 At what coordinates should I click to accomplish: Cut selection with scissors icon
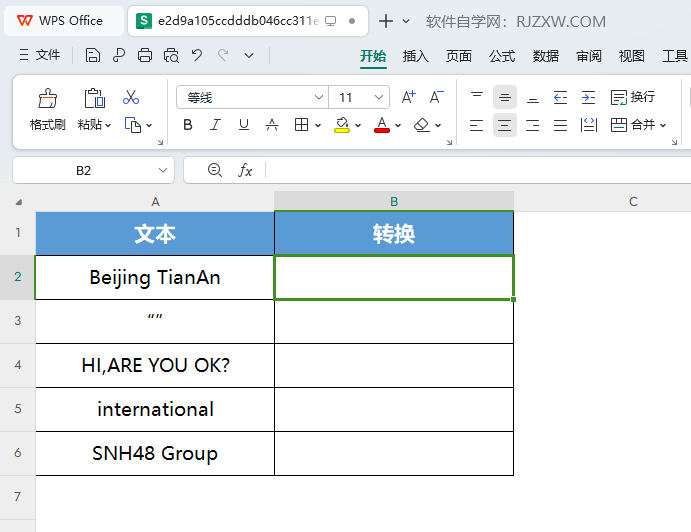click(x=131, y=97)
